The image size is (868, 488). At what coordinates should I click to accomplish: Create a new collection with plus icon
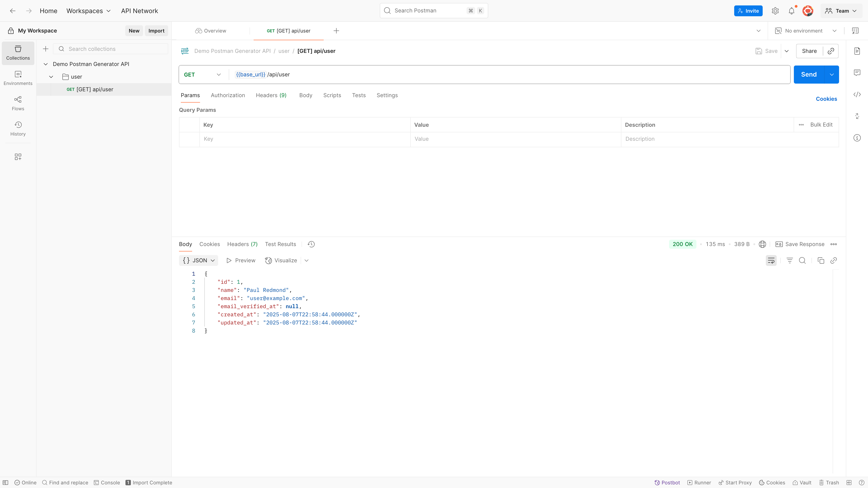[46, 49]
